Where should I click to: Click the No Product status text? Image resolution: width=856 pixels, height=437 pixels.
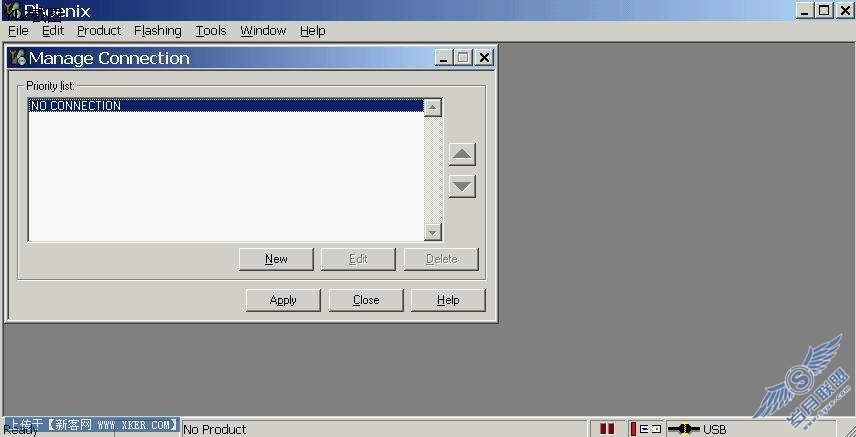215,430
